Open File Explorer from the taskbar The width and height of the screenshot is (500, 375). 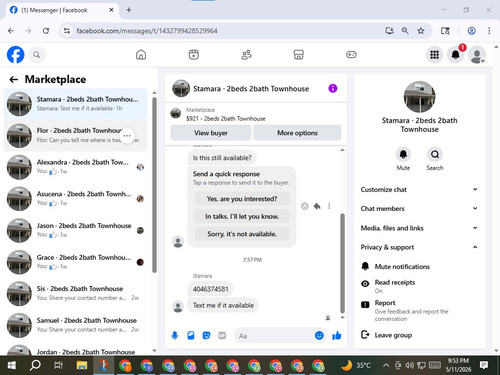coord(82,365)
